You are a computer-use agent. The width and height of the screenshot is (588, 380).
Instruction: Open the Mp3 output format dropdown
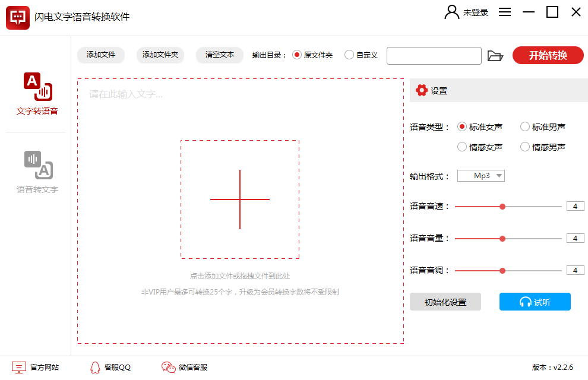(481, 175)
